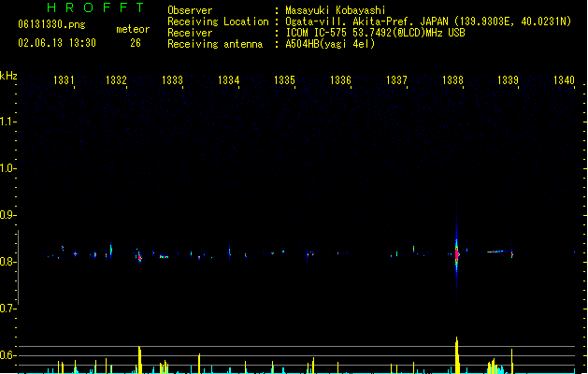Click the meteor label
This screenshot has height=374, width=588.
[133, 29]
